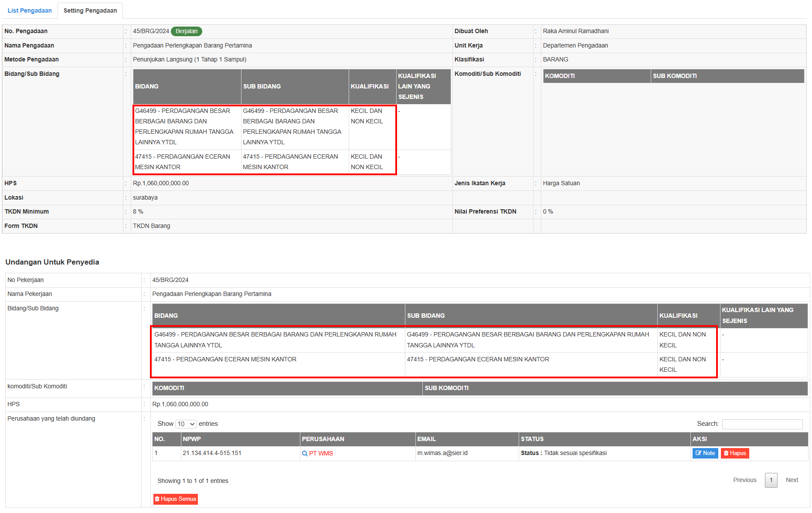The image size is (812, 513).
Task: Focus the Search input field
Action: [762, 424]
